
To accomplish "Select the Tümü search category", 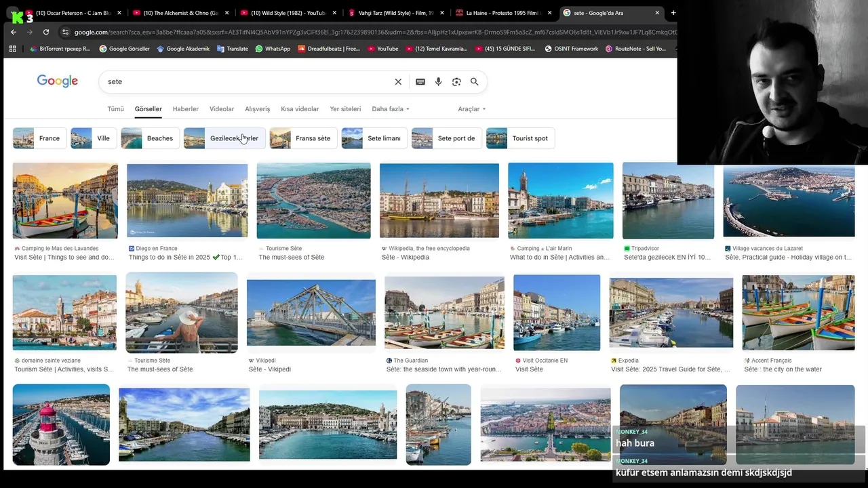I will click(x=115, y=109).
